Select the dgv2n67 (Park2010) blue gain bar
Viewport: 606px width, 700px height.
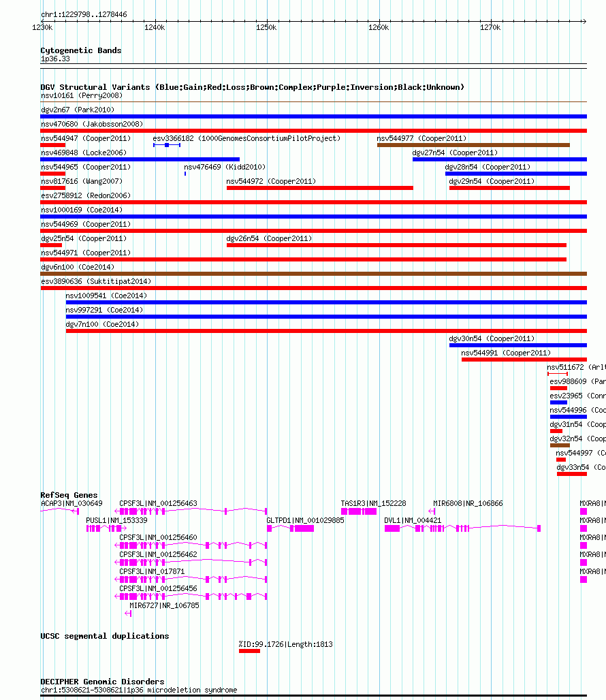tap(314, 116)
